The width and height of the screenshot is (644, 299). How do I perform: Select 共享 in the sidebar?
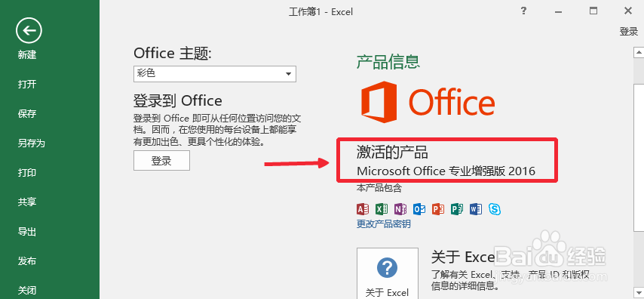pos(27,202)
